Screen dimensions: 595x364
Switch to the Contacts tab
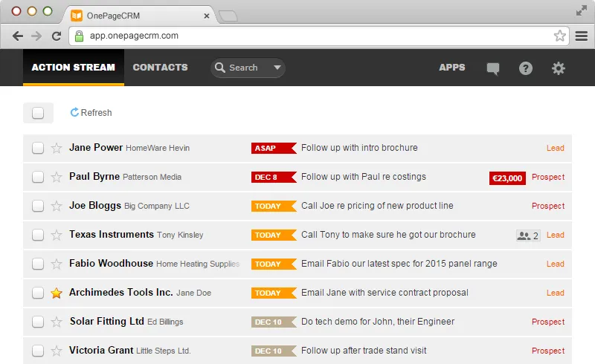[x=160, y=68]
